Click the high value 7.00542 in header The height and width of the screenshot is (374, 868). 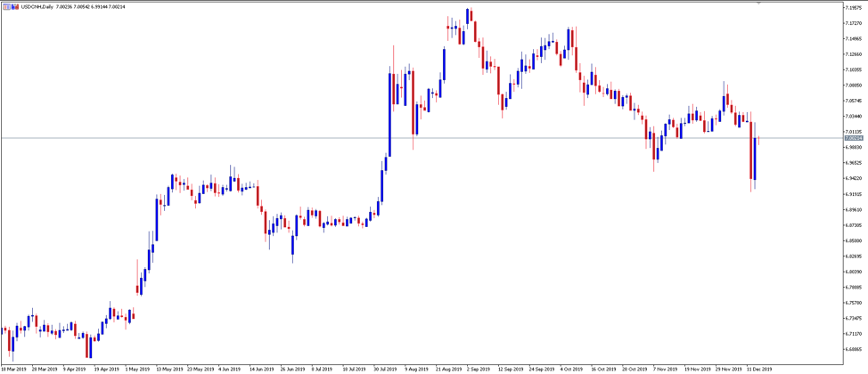(82, 6)
